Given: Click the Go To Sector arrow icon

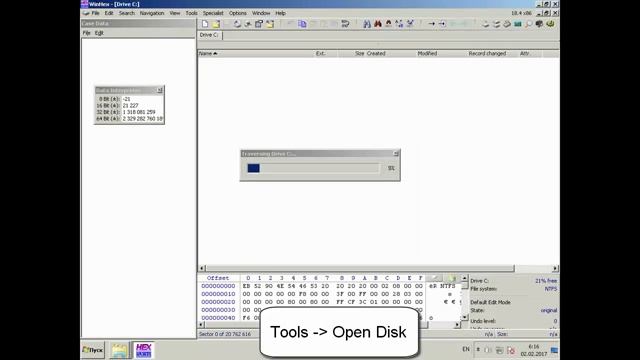Looking at the screenshot, I should click(x=442, y=24).
